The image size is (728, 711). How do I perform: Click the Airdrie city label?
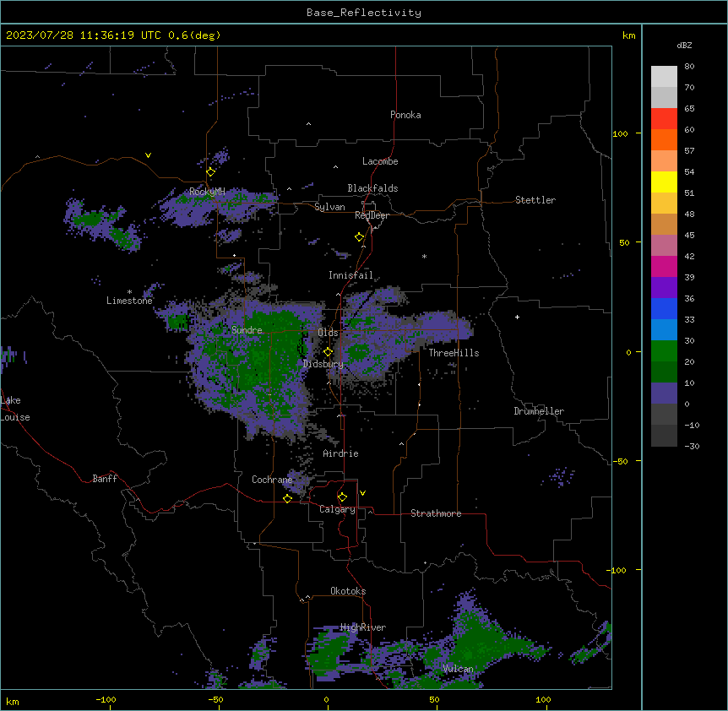341,453
